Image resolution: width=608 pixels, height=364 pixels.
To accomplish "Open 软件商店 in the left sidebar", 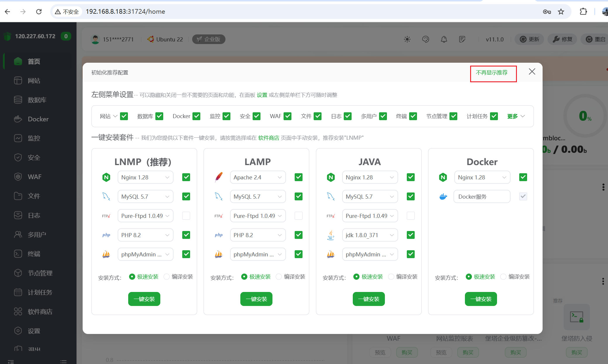I will coord(40,311).
